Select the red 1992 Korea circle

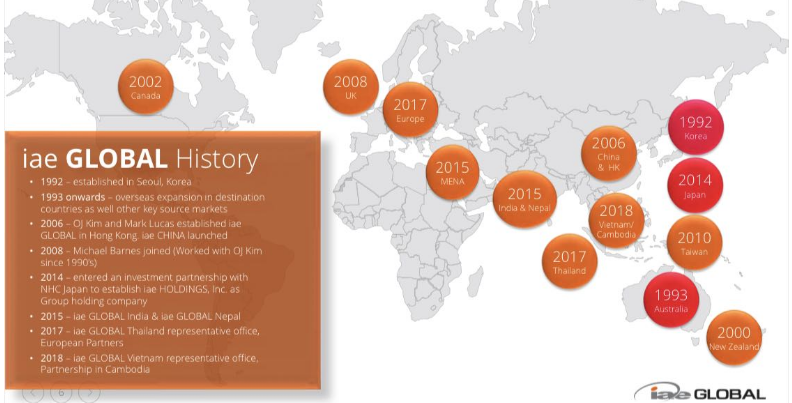click(696, 127)
